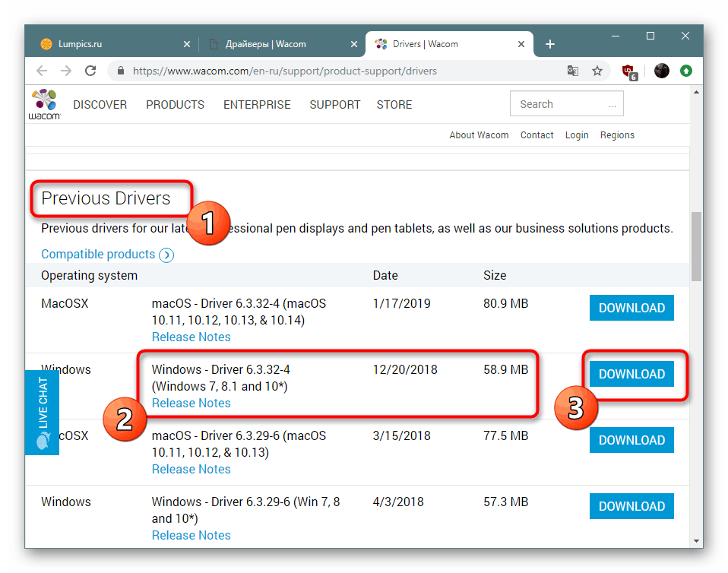
Task: View site security padlock info
Action: tap(121, 71)
